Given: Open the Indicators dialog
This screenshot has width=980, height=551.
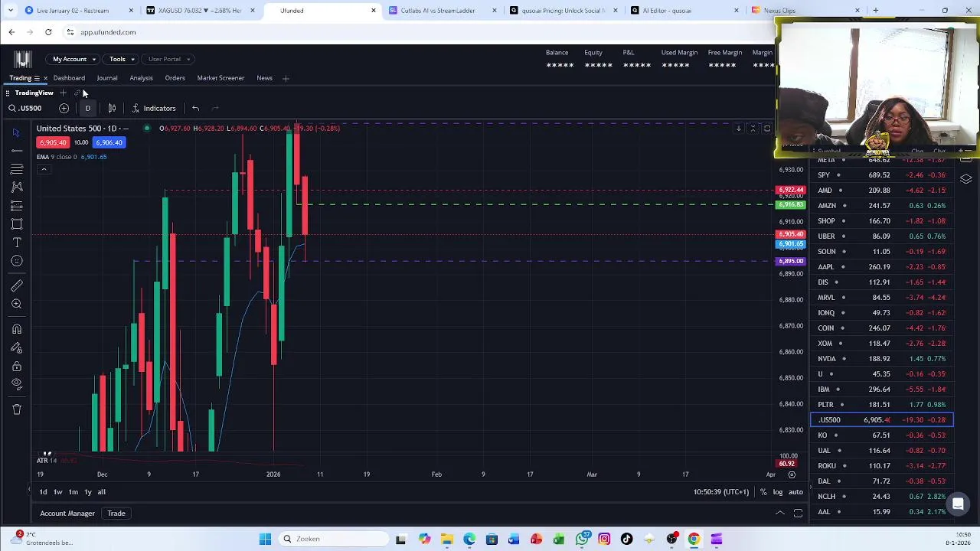Looking at the screenshot, I should (154, 108).
